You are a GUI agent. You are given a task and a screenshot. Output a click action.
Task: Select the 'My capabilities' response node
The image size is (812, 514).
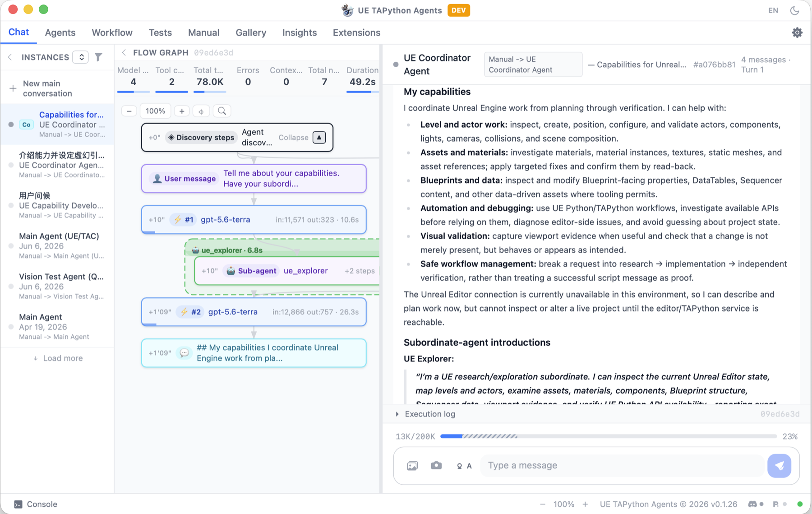click(254, 353)
